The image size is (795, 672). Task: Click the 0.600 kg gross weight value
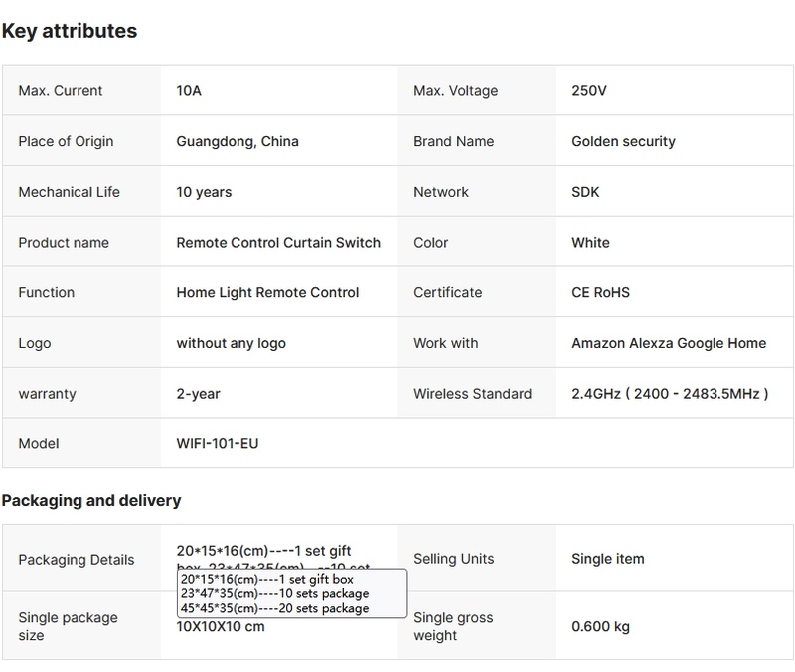[x=600, y=627]
